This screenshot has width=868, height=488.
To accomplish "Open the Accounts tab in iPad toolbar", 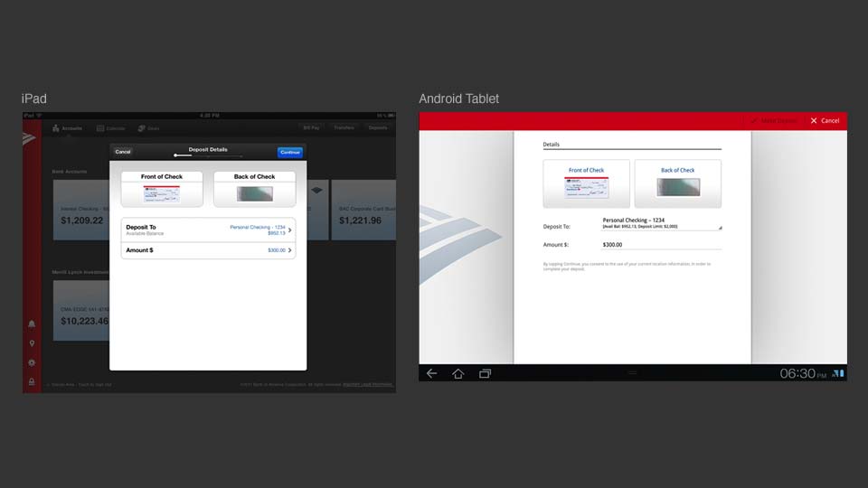I will (x=67, y=128).
